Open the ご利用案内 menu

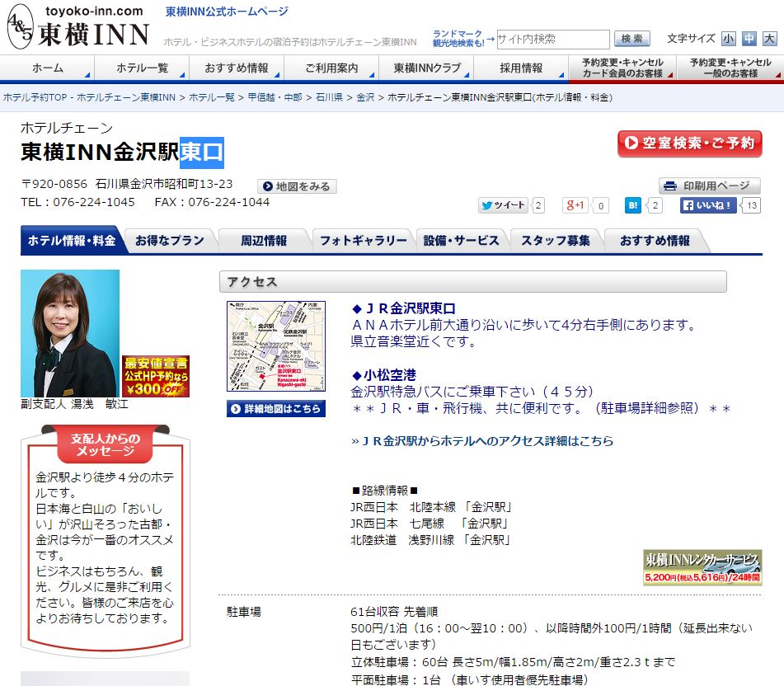coord(331,68)
